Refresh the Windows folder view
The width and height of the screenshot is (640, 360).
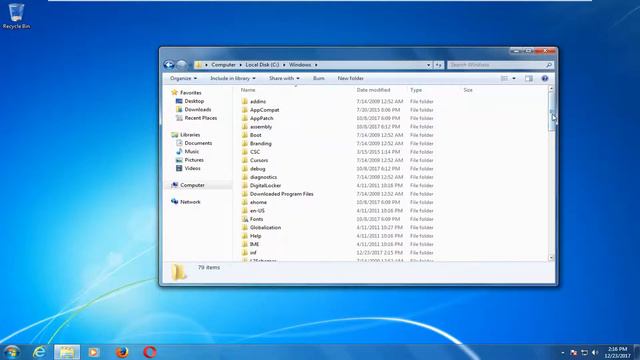(438, 65)
